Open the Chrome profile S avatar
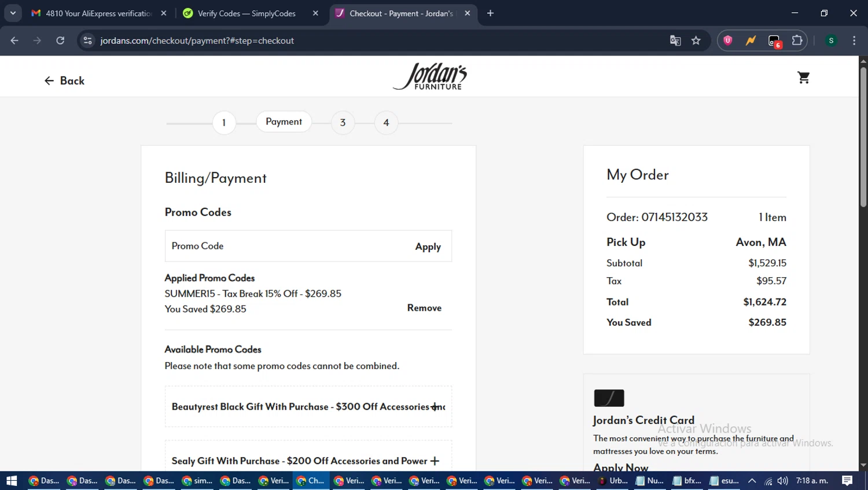The image size is (868, 490). coord(831,40)
